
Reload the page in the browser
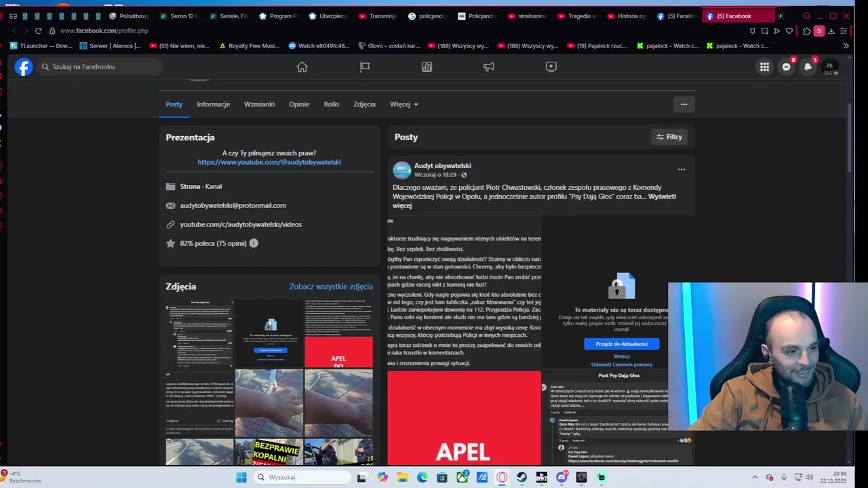tap(38, 30)
